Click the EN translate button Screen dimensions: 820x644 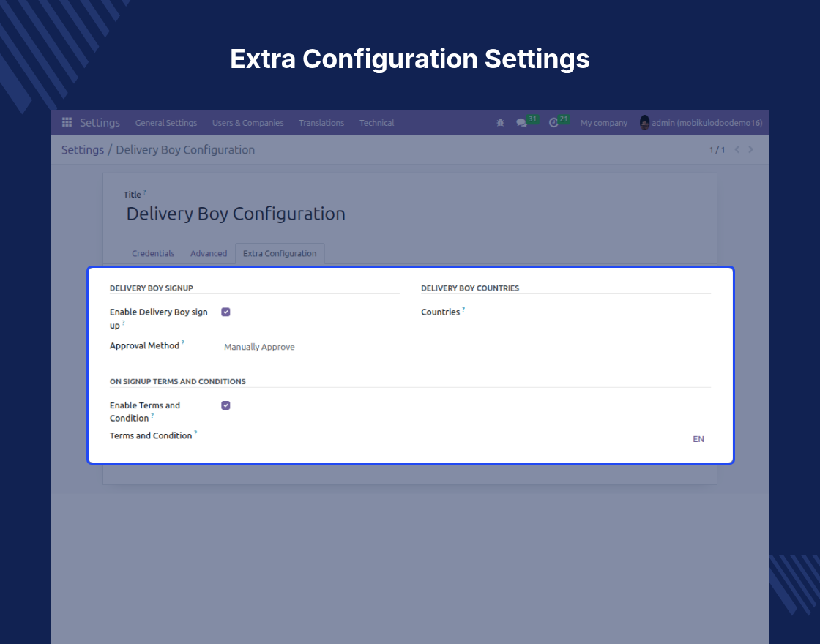coord(698,439)
